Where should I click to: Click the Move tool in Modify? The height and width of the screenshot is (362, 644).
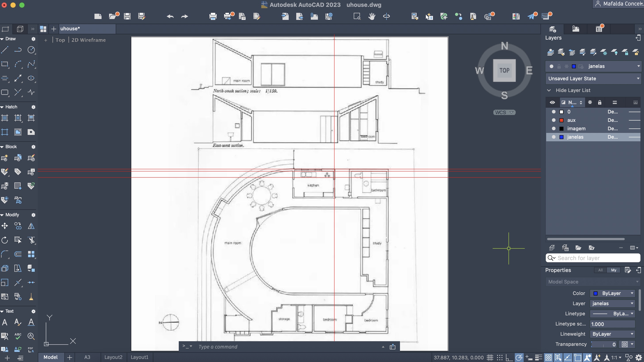[5, 226]
